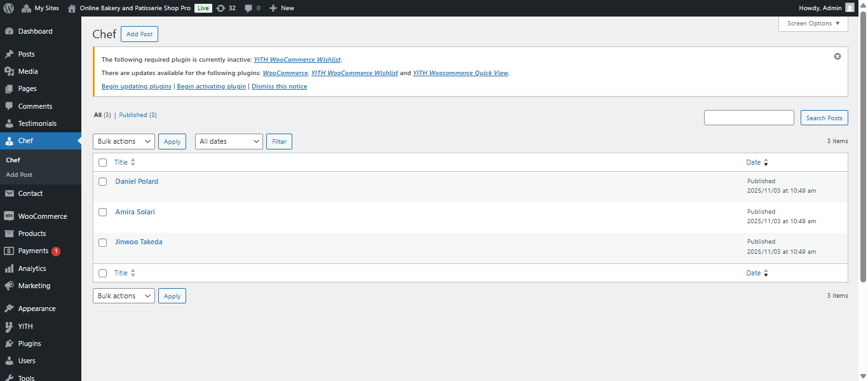
Task: Select the Published filter tab
Action: click(133, 115)
